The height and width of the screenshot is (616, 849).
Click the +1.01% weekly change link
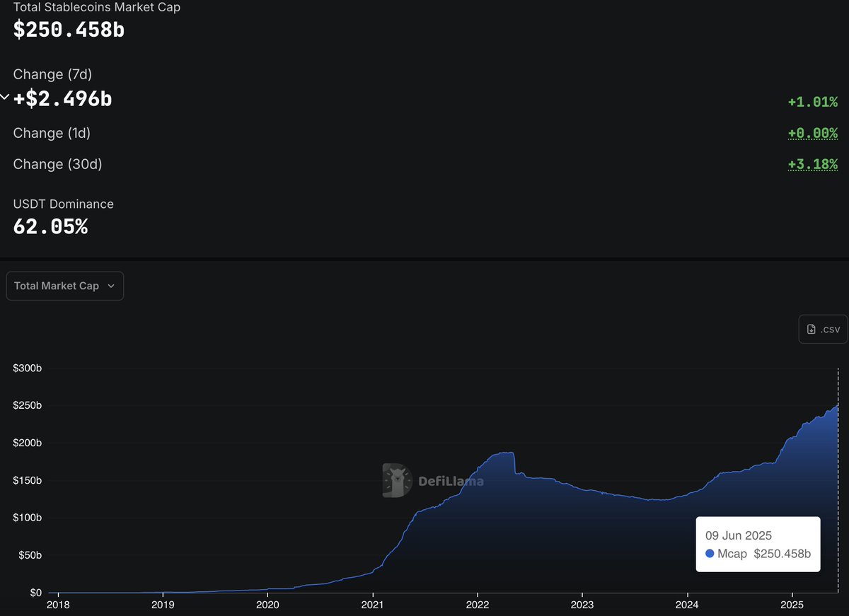point(812,101)
